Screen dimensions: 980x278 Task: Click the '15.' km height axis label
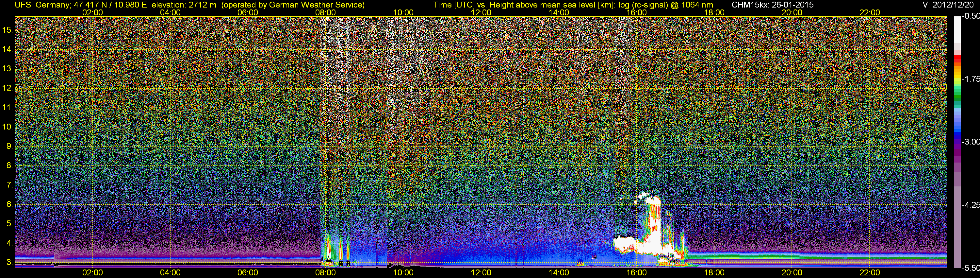coord(8,30)
